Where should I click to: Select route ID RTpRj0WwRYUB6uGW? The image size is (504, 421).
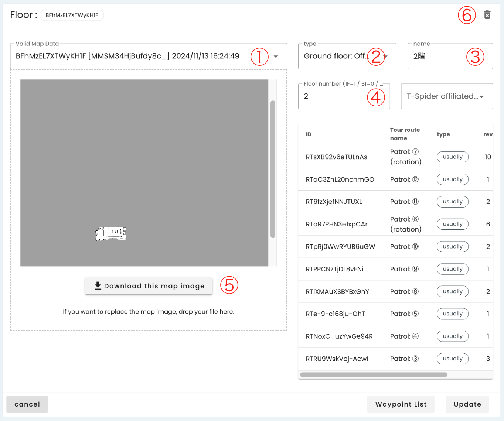click(x=340, y=247)
